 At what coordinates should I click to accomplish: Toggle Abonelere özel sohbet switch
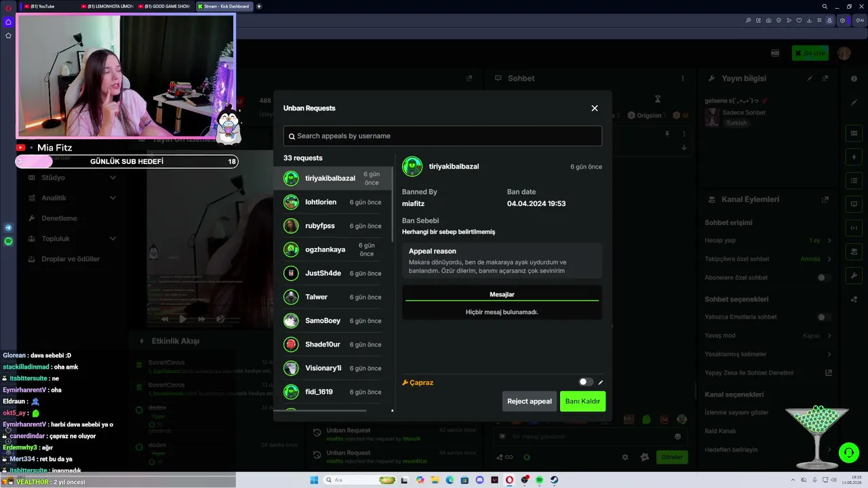(824, 277)
